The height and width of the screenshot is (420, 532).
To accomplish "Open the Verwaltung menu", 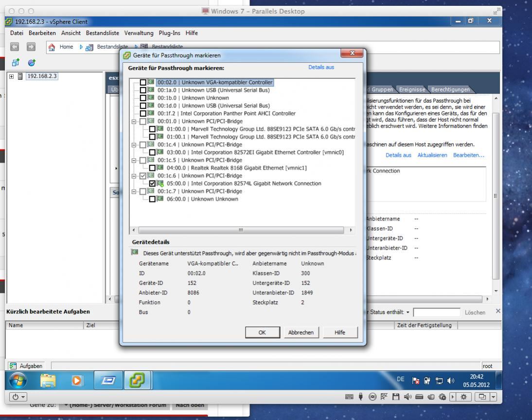I will (x=139, y=33).
